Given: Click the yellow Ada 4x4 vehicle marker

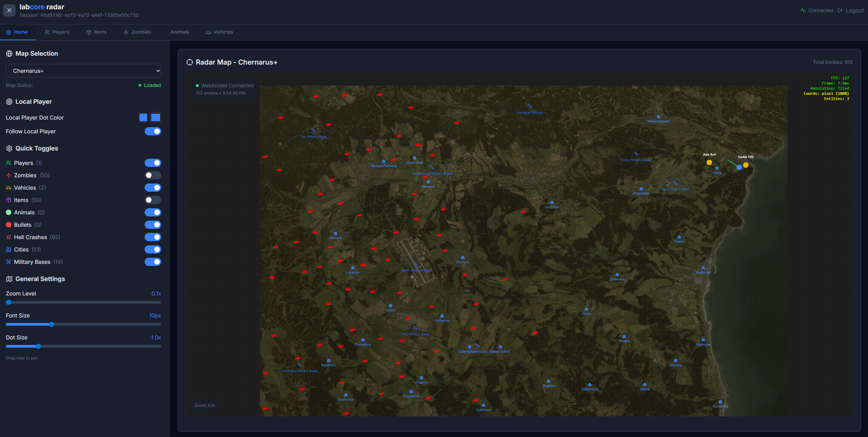Looking at the screenshot, I should click(x=709, y=163).
